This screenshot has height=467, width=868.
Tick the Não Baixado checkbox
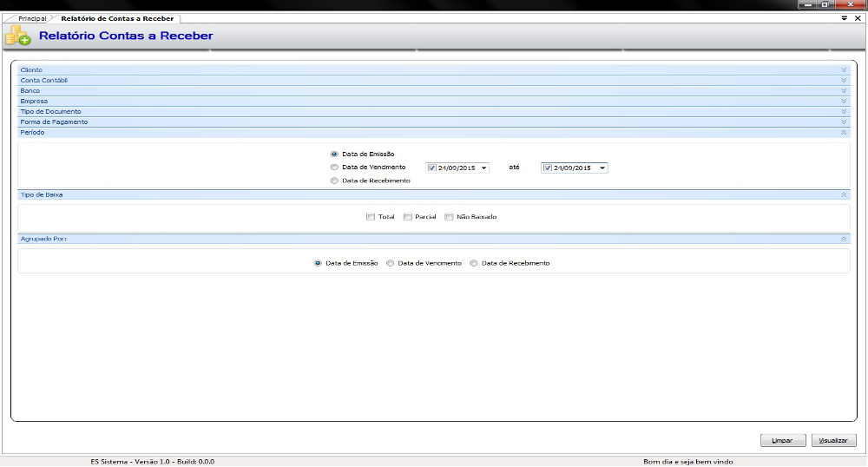tap(449, 217)
